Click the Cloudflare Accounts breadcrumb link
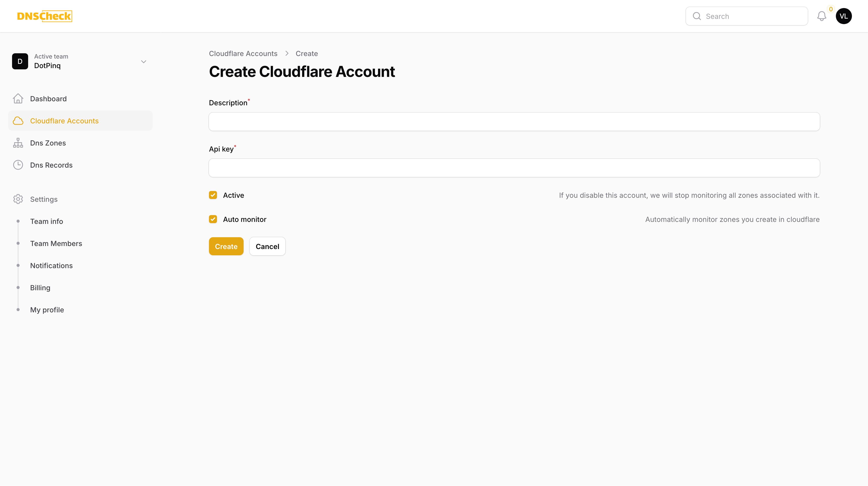The image size is (868, 486). point(243,53)
